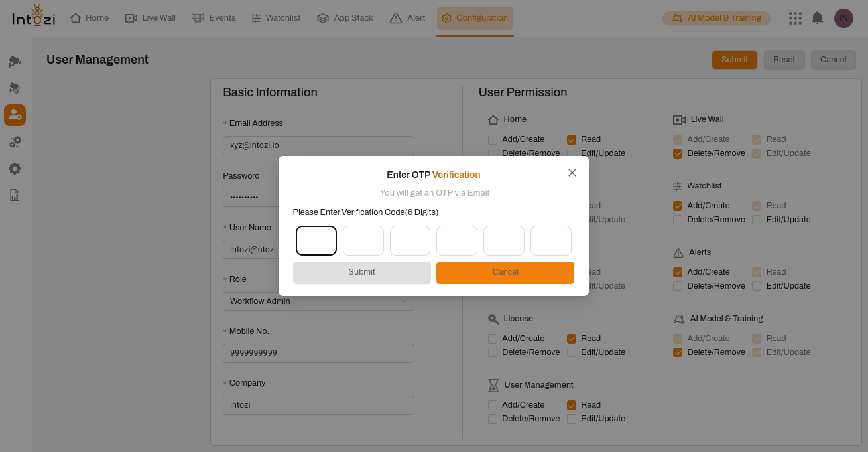Close the OTP verification dialog

pos(572,173)
